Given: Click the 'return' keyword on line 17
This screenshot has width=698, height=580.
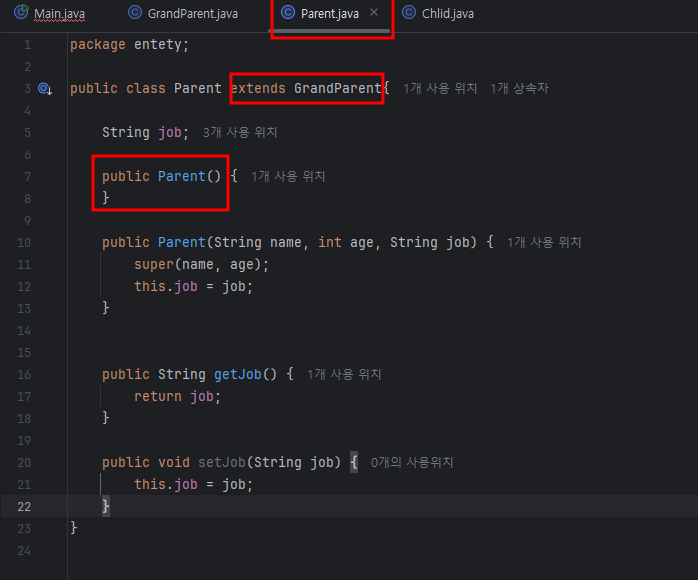Looking at the screenshot, I should 158,396.
